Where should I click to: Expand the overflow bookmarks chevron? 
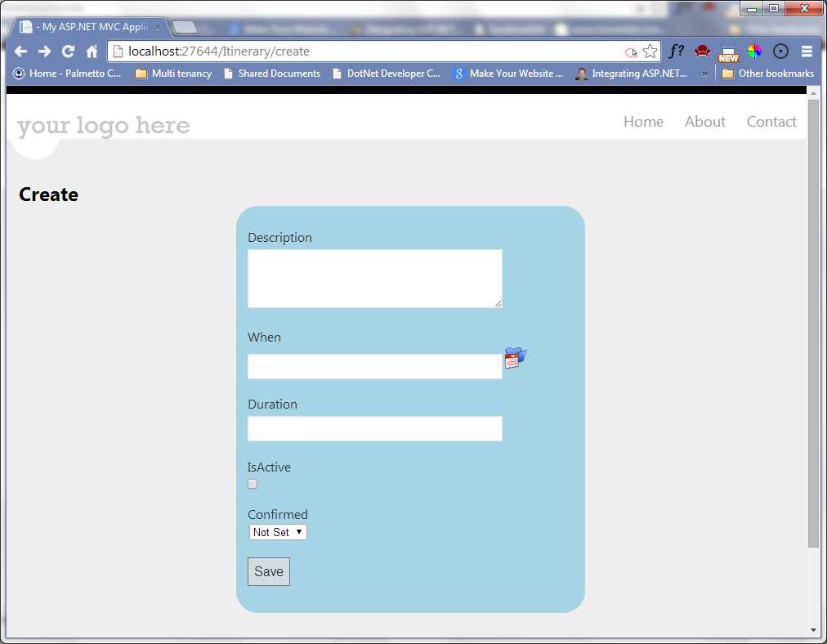click(704, 73)
